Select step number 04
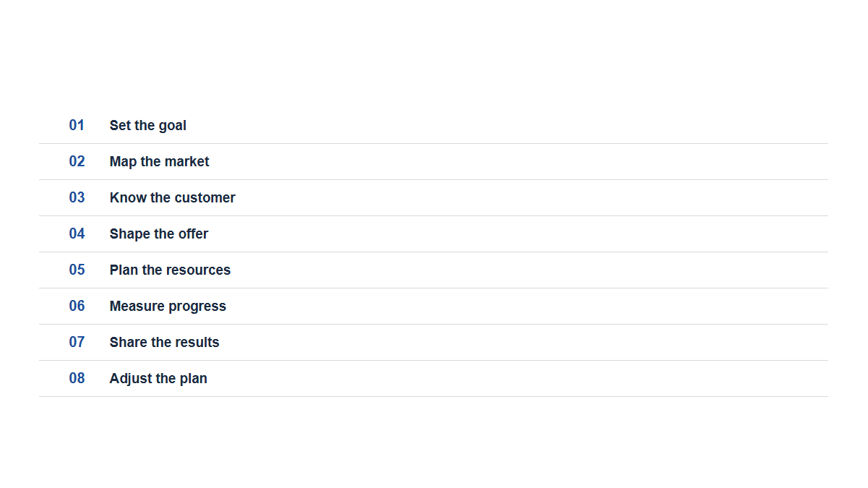868x488 pixels. point(77,234)
